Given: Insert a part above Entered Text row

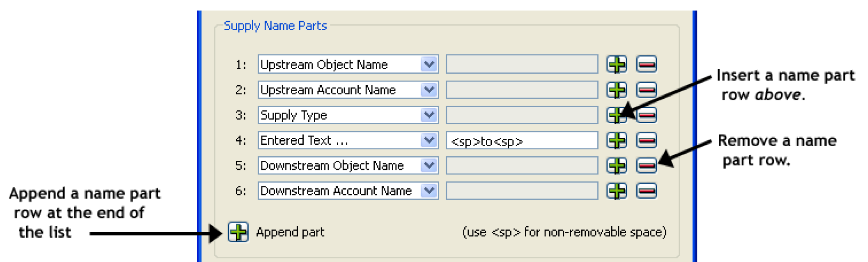Looking at the screenshot, I should point(616,140).
